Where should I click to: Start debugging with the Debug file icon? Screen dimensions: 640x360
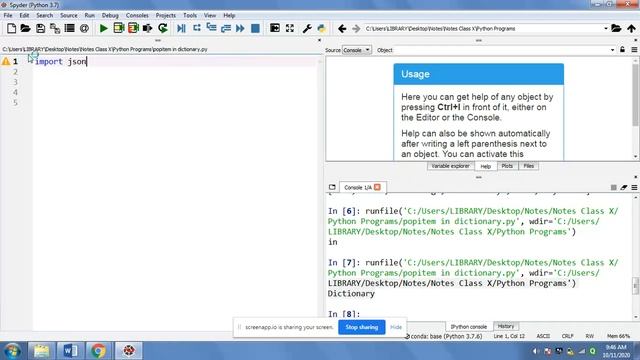182,28
